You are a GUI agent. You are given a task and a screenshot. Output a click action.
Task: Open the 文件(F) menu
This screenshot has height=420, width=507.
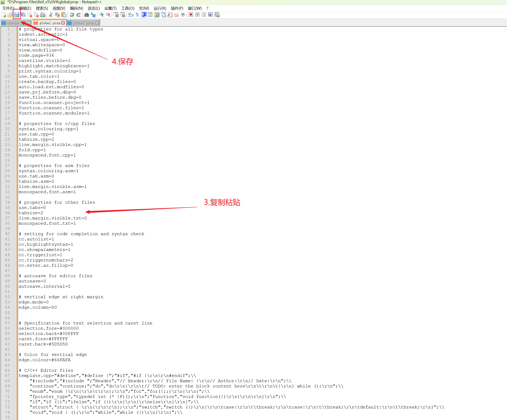8,8
